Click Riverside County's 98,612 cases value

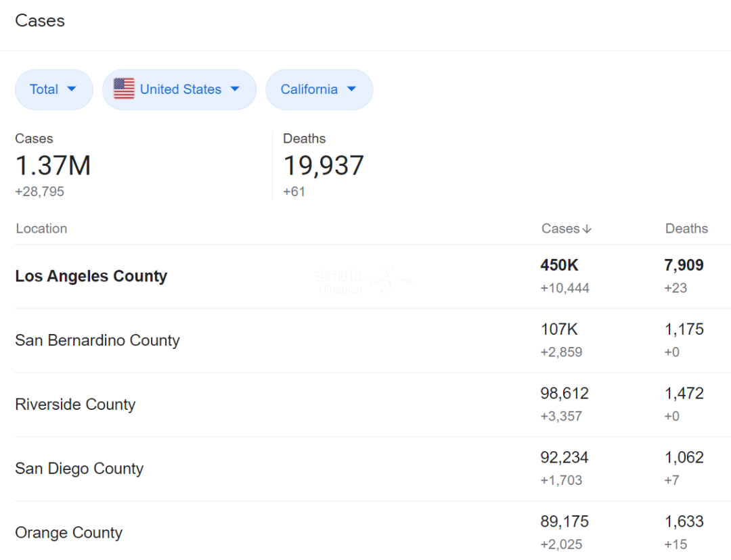tap(564, 394)
